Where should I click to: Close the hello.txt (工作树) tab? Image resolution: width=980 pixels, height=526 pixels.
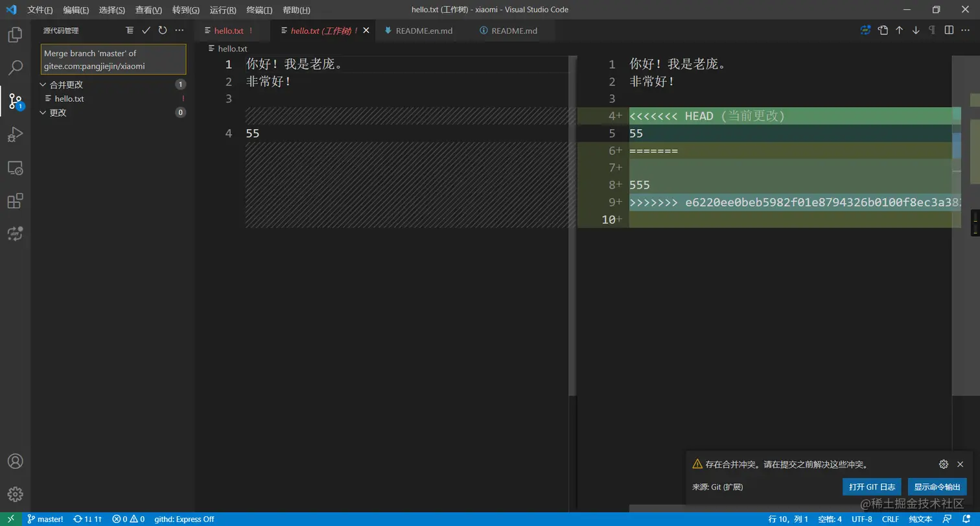(366, 30)
